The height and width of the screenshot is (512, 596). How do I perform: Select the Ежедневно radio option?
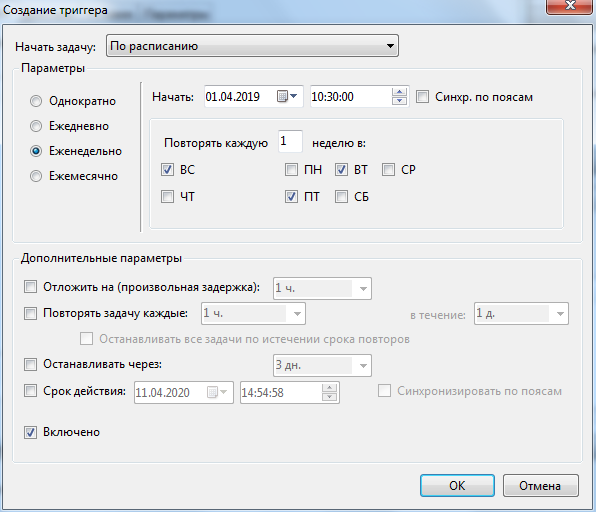pyautogui.click(x=36, y=126)
